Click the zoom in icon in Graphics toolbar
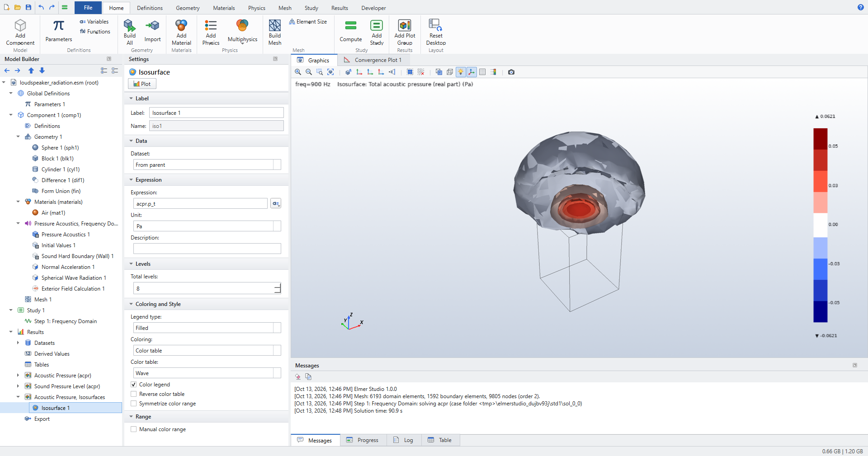 pos(298,72)
